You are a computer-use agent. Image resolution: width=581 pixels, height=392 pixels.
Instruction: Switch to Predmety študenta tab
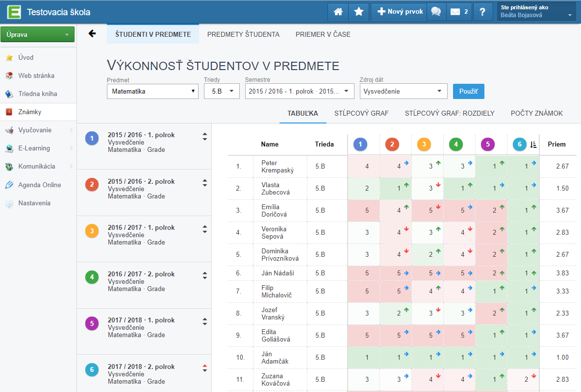[x=244, y=34]
